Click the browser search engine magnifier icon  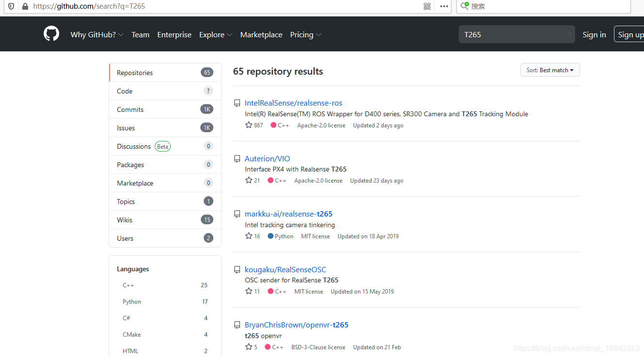point(465,6)
